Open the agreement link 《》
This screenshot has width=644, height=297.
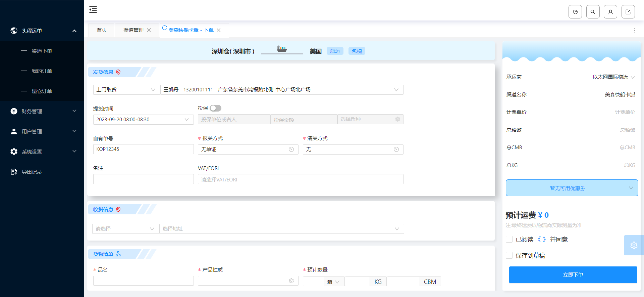click(541, 239)
